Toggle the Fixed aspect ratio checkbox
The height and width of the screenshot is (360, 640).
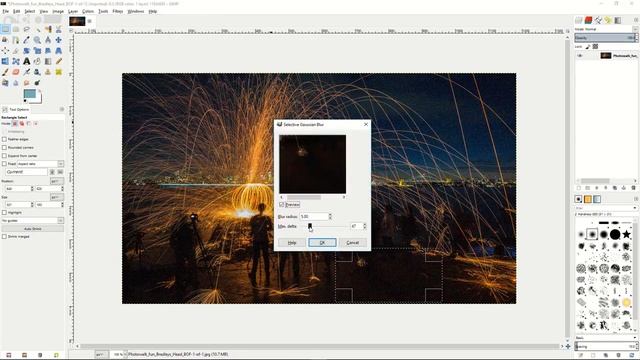tap(4, 164)
